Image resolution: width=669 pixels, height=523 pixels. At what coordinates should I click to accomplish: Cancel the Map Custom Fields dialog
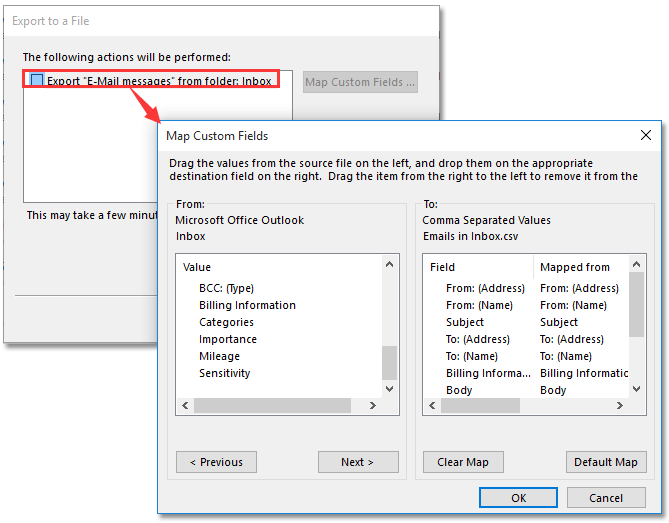pos(606,497)
